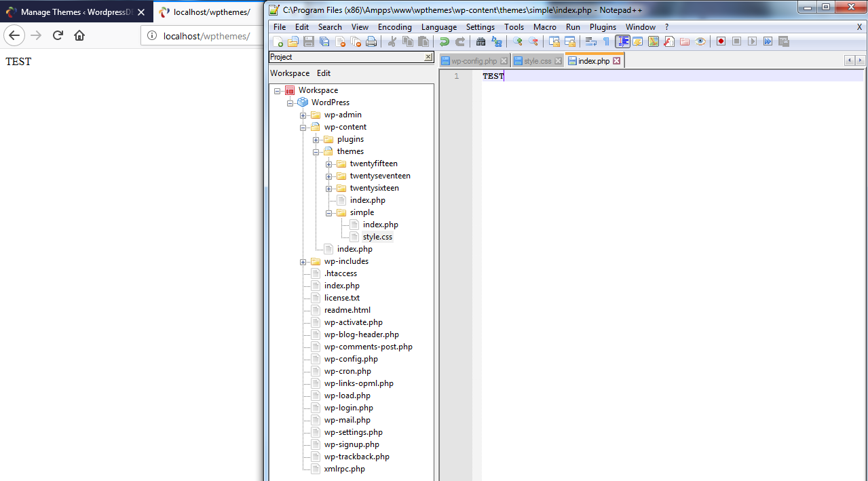The image size is (868, 481).
Task: Click the Folder as Workspace icon
Action: click(x=685, y=41)
